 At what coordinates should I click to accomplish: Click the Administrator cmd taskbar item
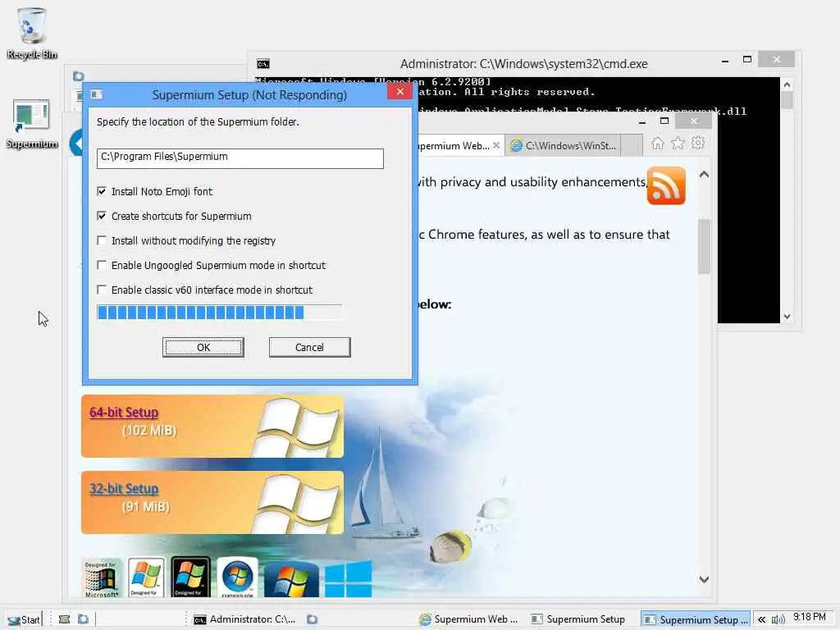244,619
